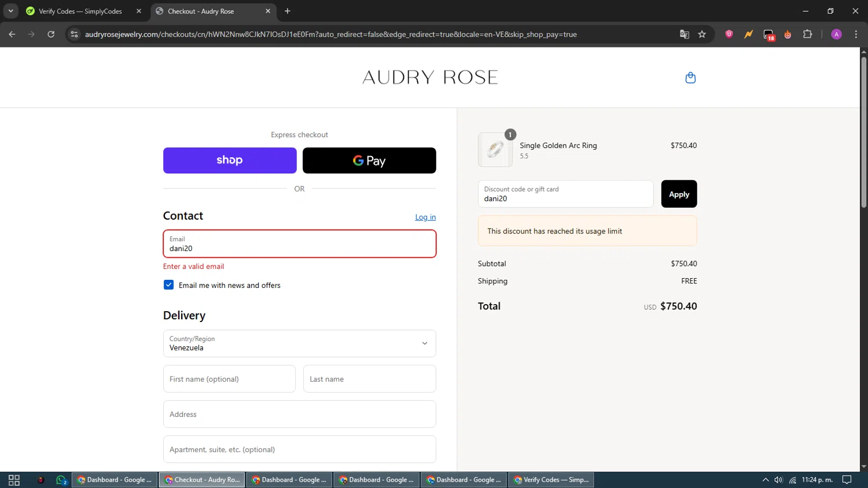Screen dimensions: 868x488
Task: Toggle Email me with news and offers
Action: [168, 284]
